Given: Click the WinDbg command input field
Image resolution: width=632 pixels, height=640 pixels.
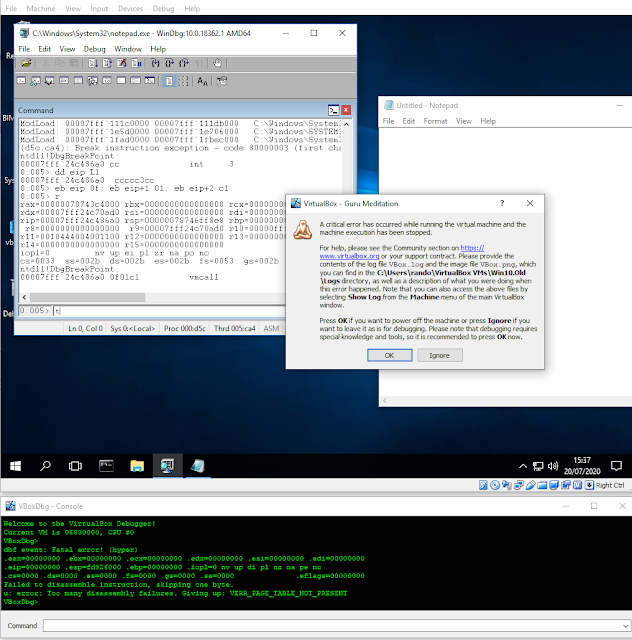Looking at the screenshot, I should tap(169, 311).
